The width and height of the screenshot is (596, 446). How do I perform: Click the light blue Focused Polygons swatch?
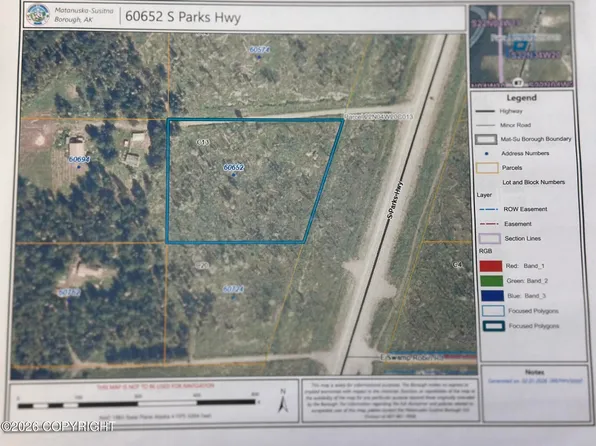pyautogui.click(x=493, y=311)
